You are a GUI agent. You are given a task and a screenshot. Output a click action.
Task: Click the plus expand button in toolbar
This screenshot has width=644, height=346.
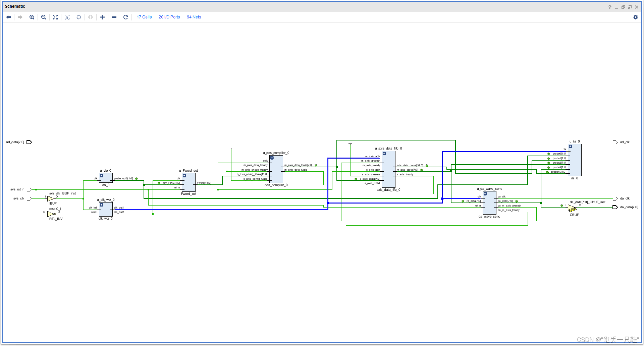[x=102, y=17]
